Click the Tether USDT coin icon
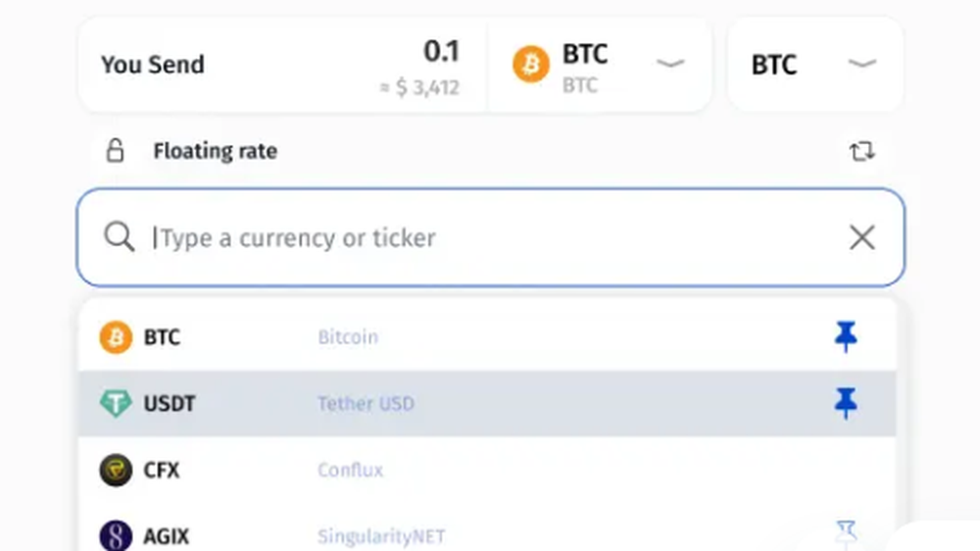Image resolution: width=980 pixels, height=551 pixels. point(116,403)
